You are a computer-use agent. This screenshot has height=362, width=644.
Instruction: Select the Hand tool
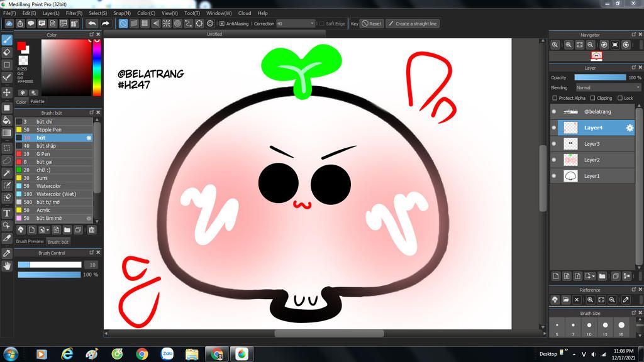tap(7, 266)
